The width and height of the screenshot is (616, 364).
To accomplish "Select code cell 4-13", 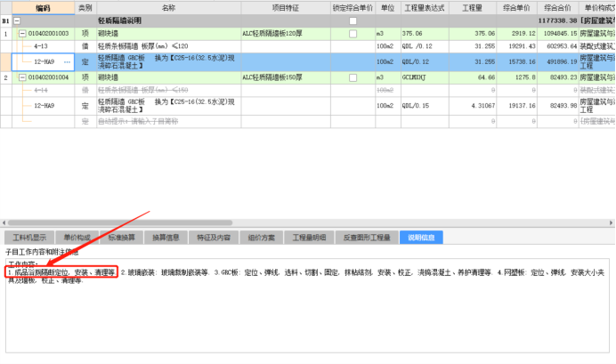I will coord(44,46).
